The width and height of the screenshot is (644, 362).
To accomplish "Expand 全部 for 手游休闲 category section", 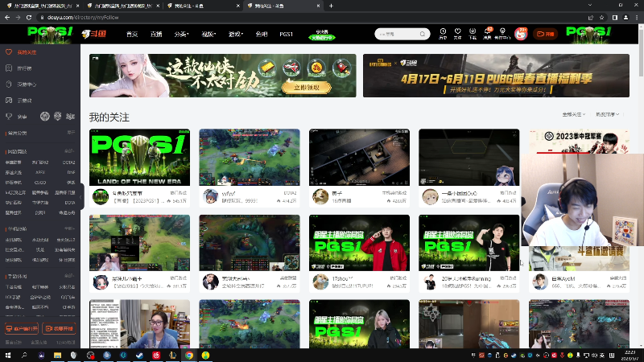I will point(69,276).
